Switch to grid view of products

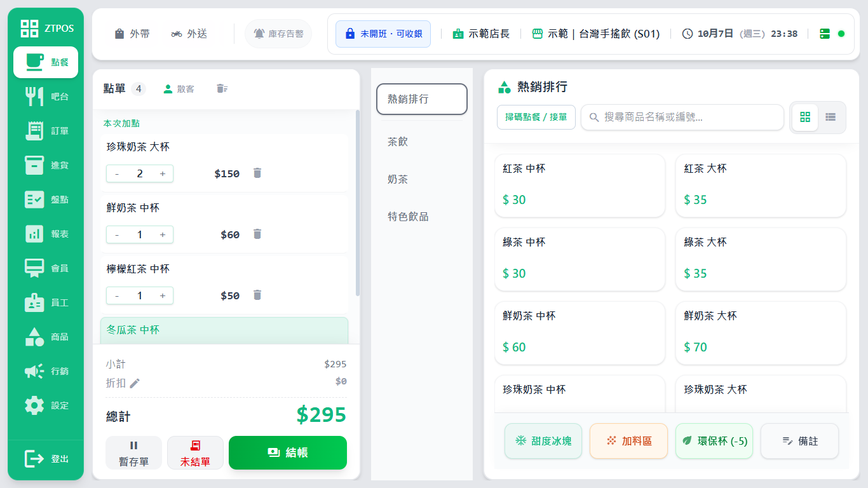(805, 118)
